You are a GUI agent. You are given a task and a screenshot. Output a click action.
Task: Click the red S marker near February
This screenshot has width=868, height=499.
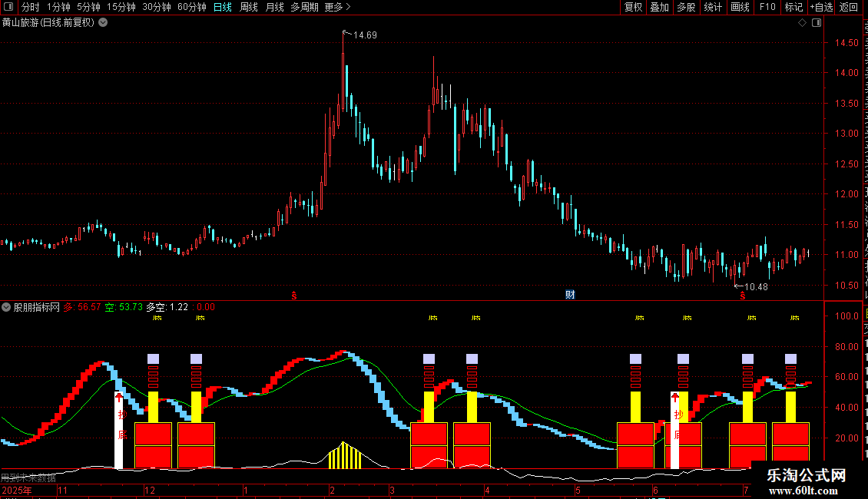[x=294, y=296]
